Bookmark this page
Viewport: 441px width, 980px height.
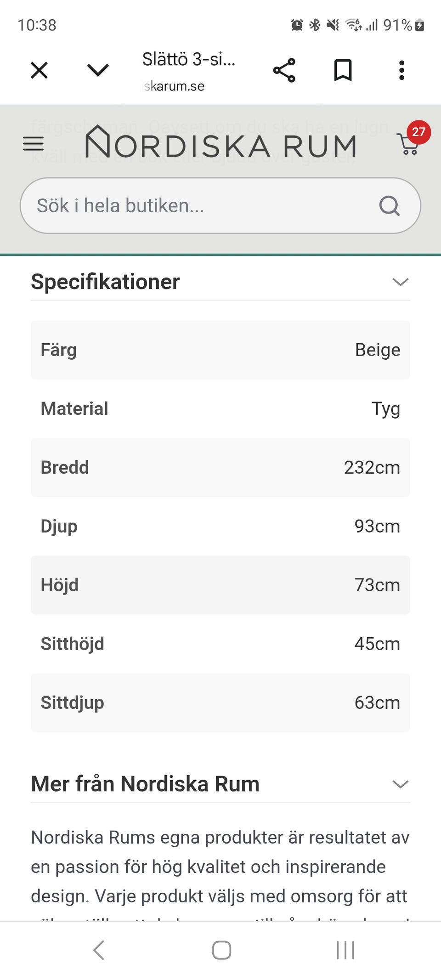(x=343, y=70)
